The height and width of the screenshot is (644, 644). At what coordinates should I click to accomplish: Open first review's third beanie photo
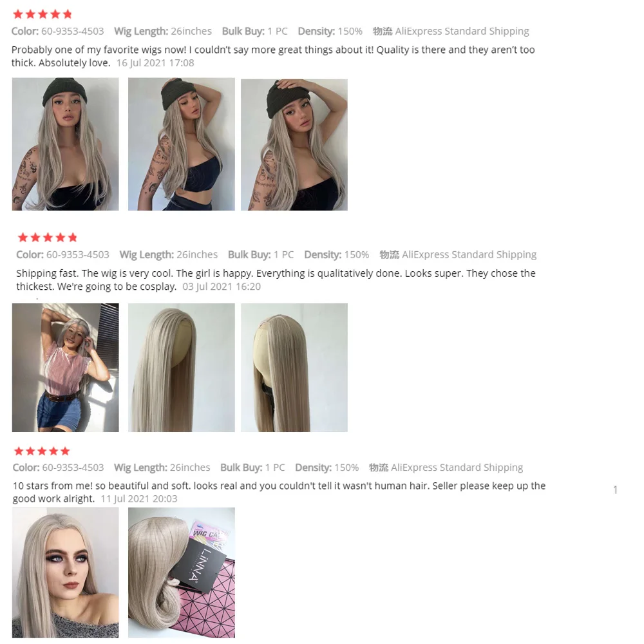(294, 144)
